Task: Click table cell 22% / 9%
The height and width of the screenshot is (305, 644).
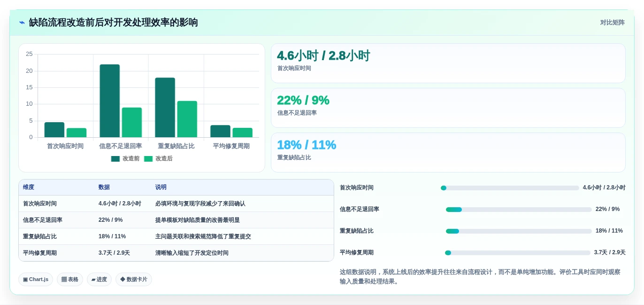Action: [x=111, y=220]
